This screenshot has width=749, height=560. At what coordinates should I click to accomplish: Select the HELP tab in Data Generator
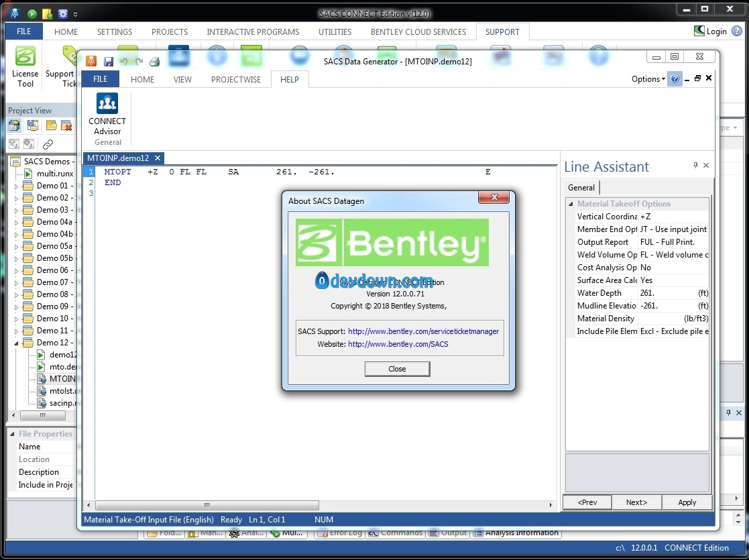pyautogui.click(x=290, y=79)
